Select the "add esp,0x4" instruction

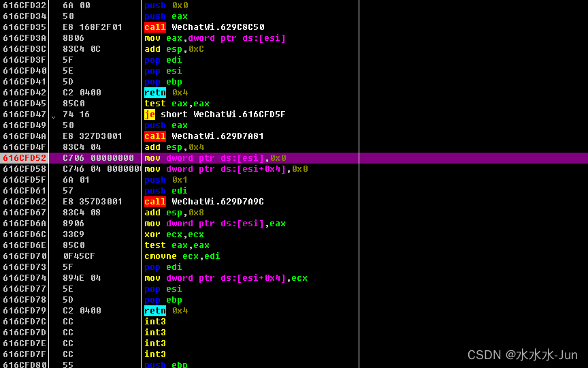tap(174, 147)
